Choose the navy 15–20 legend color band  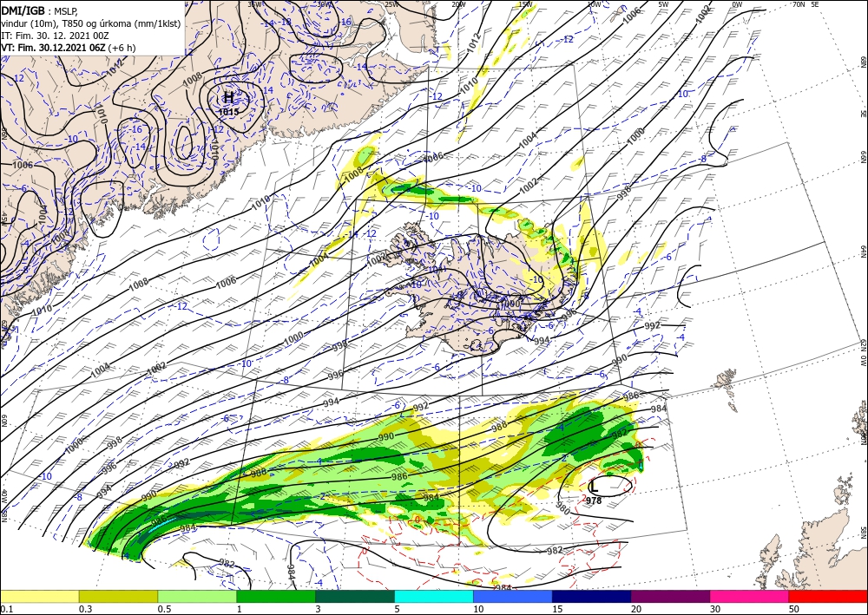pyautogui.click(x=592, y=596)
